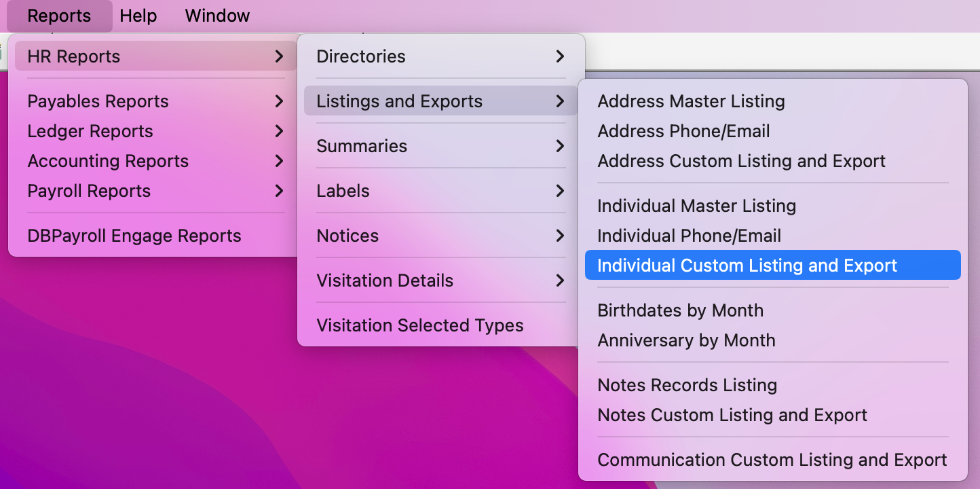
Task: Select Address Master Listing
Action: [691, 101]
